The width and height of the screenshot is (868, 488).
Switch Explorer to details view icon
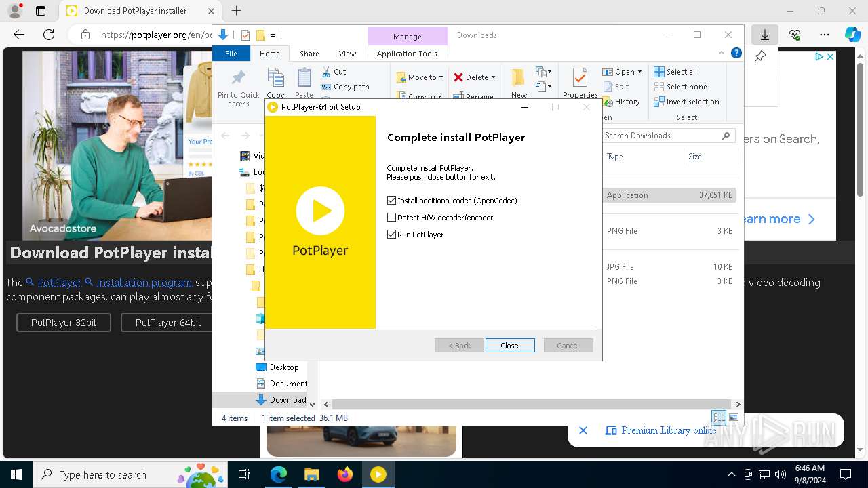coord(719,418)
